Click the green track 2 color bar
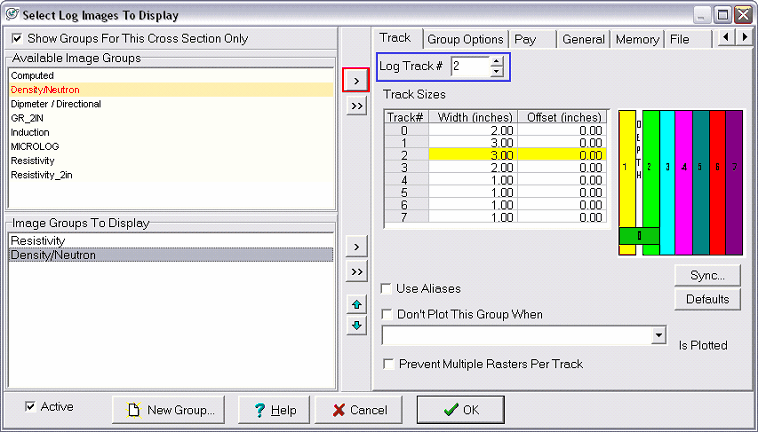This screenshot has height=434, width=760. pos(650,170)
